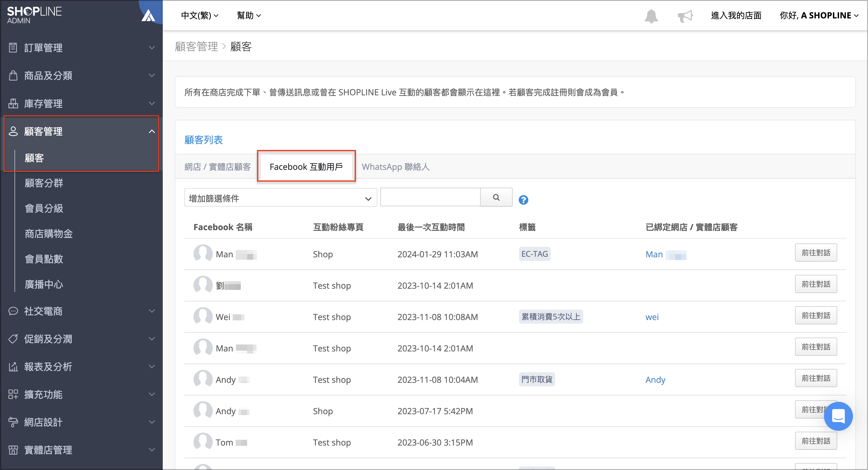
Task: Open 商店購物金 sidebar item
Action: pyautogui.click(x=49, y=234)
